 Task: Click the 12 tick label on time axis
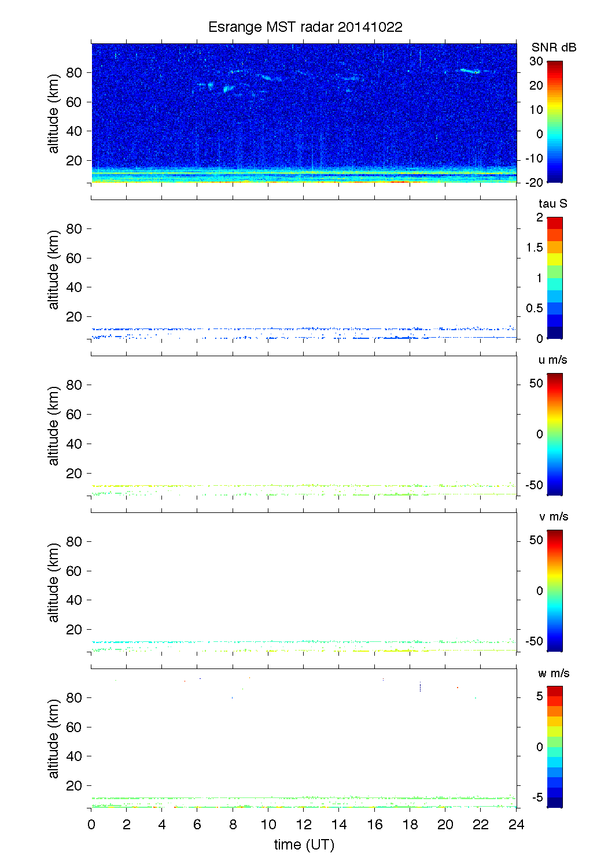(304, 825)
